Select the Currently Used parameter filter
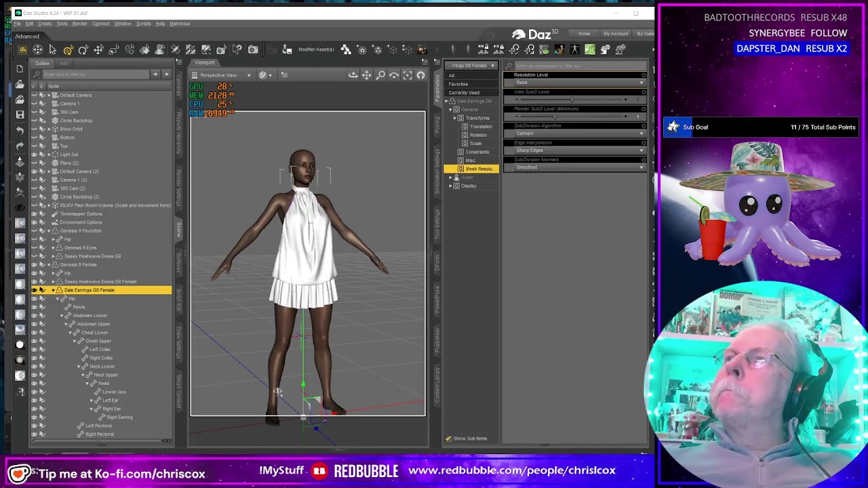 point(464,93)
